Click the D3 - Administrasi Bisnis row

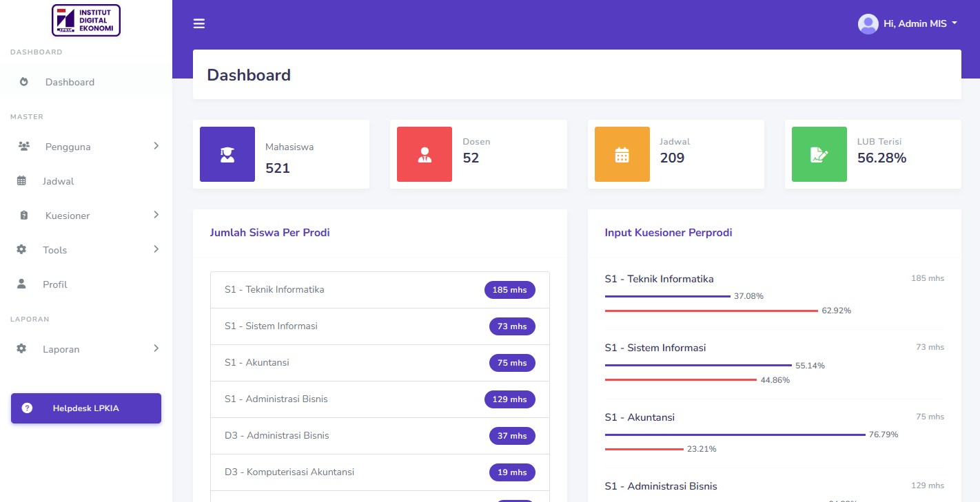click(x=380, y=436)
